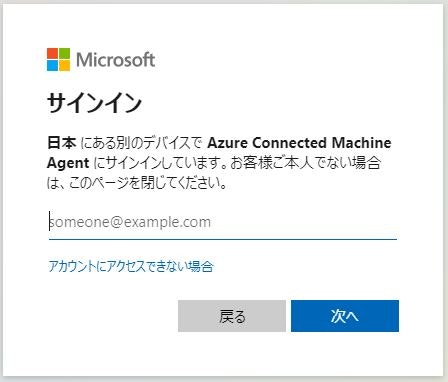Focus the someone@example.com email field

(x=223, y=222)
